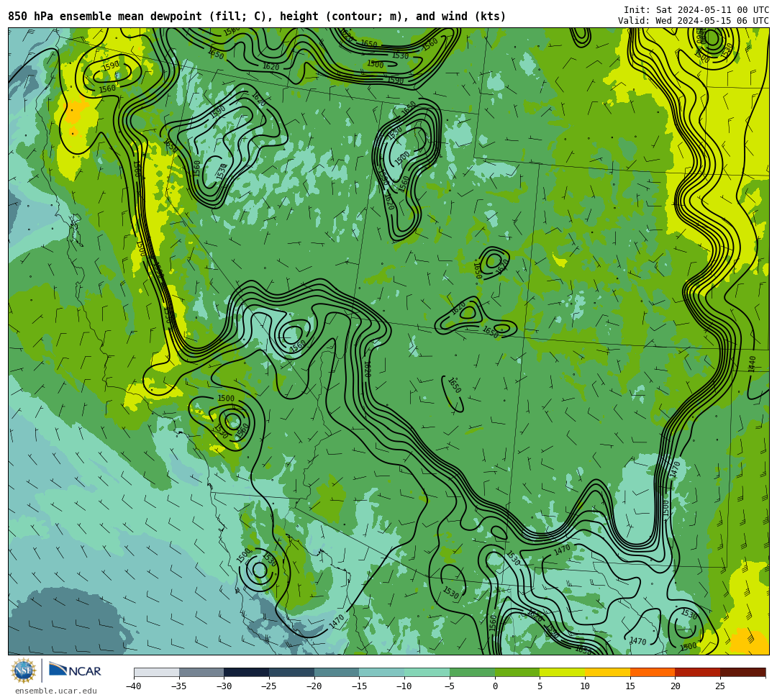Pick the amber 10 to 15 colorbar segment
This screenshot has height=700, width=777.
tap(607, 672)
